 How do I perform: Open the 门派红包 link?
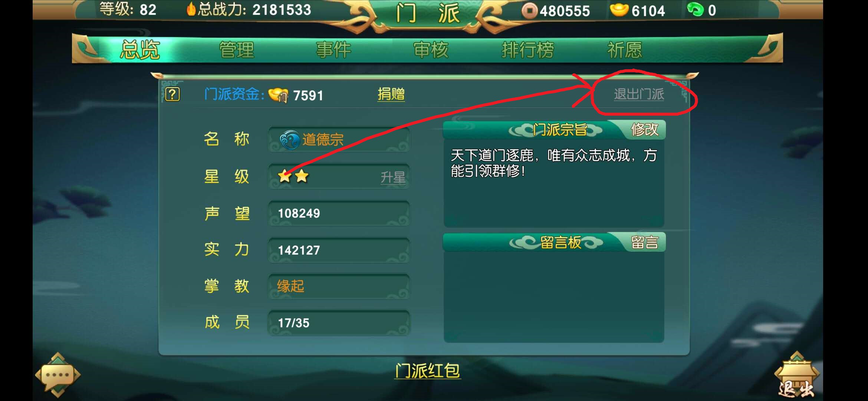(428, 371)
